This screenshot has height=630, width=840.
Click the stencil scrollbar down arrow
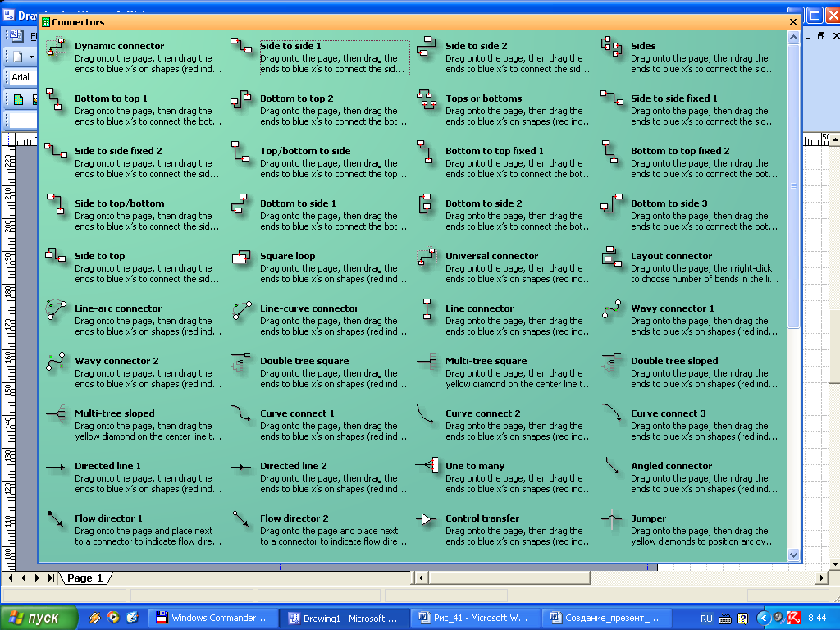[793, 555]
